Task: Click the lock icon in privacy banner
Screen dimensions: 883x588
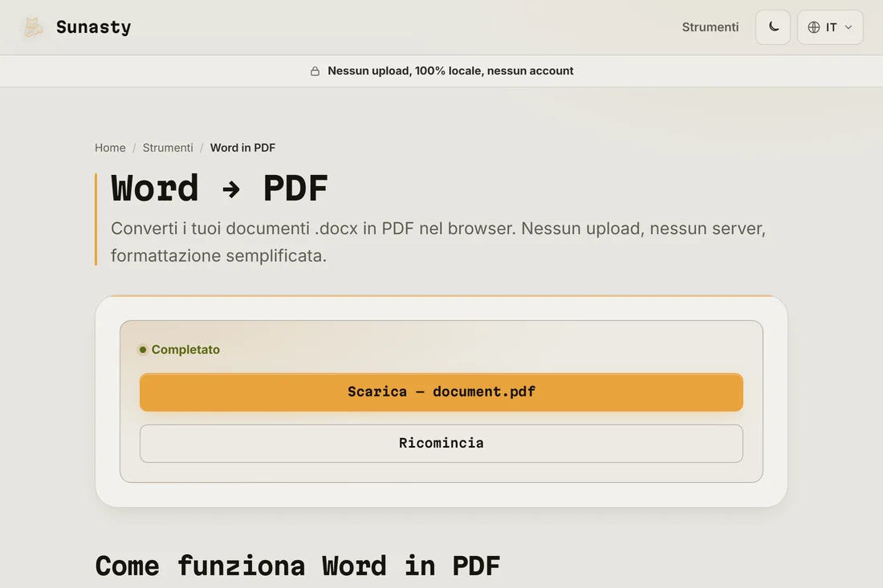Action: pyautogui.click(x=315, y=71)
